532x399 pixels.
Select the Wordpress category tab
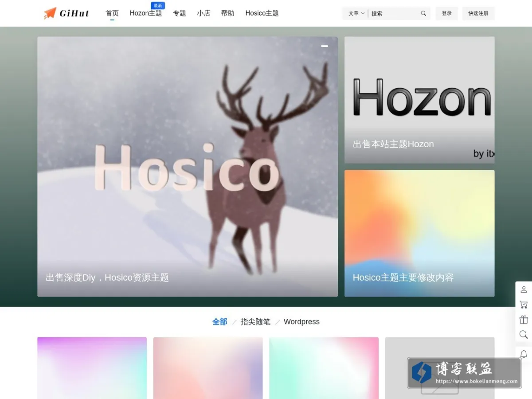click(x=301, y=322)
